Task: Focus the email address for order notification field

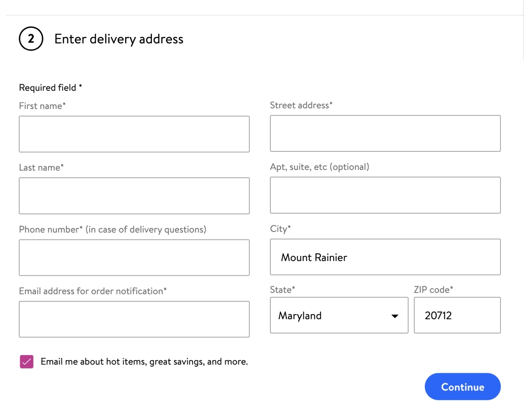Action: tap(134, 319)
